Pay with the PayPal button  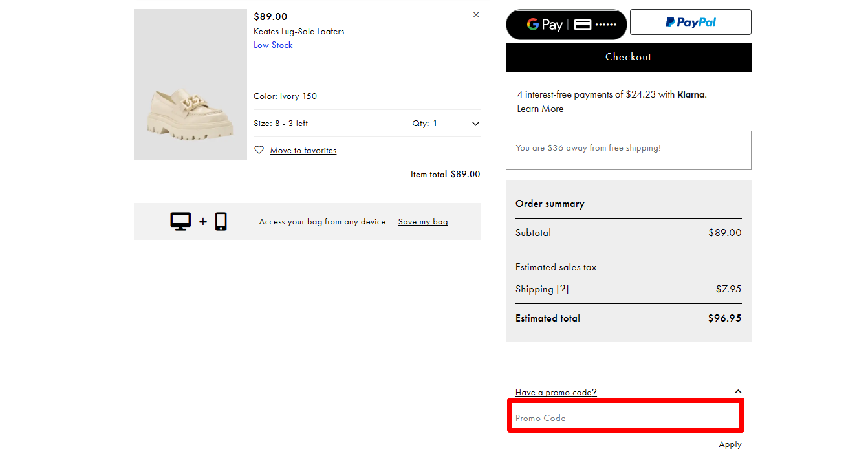point(691,22)
